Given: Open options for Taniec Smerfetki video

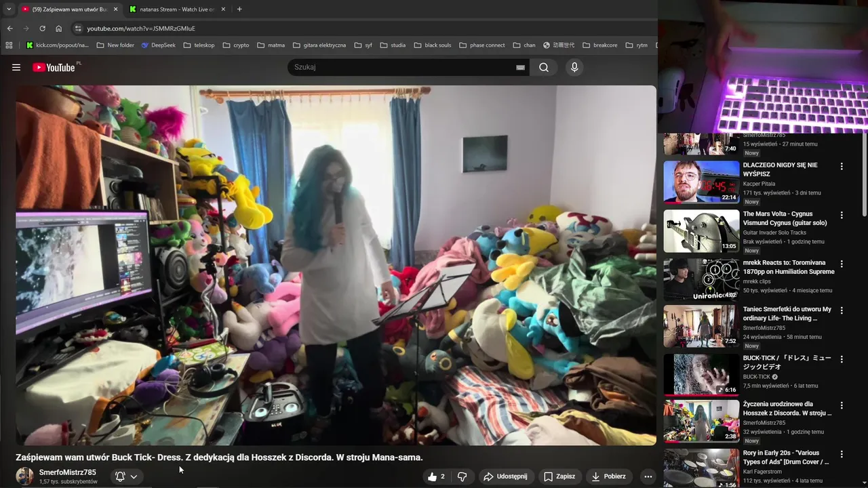Looking at the screenshot, I should tap(842, 310).
